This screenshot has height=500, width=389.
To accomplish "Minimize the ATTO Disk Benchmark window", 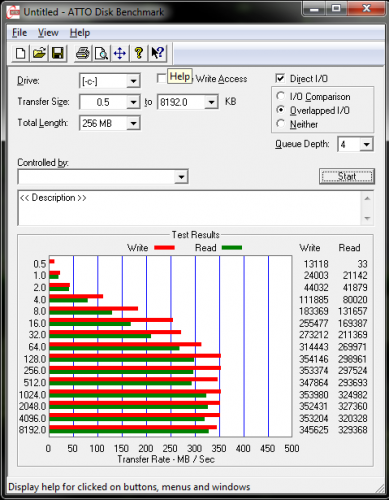I will tap(313, 9).
